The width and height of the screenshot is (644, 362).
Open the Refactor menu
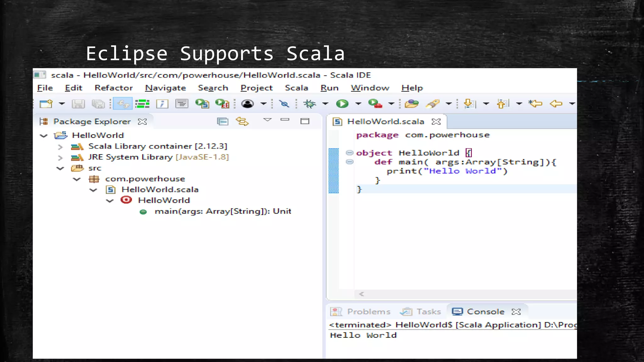point(114,88)
